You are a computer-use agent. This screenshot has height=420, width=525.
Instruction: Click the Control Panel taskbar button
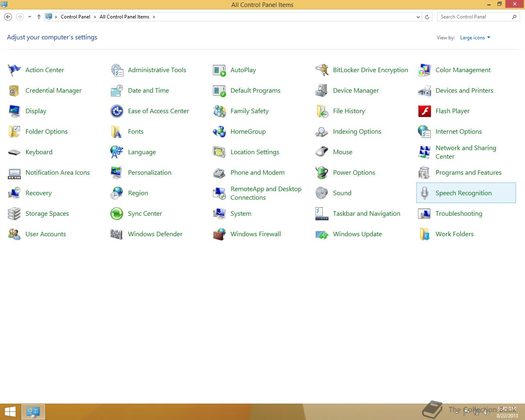[x=33, y=412]
